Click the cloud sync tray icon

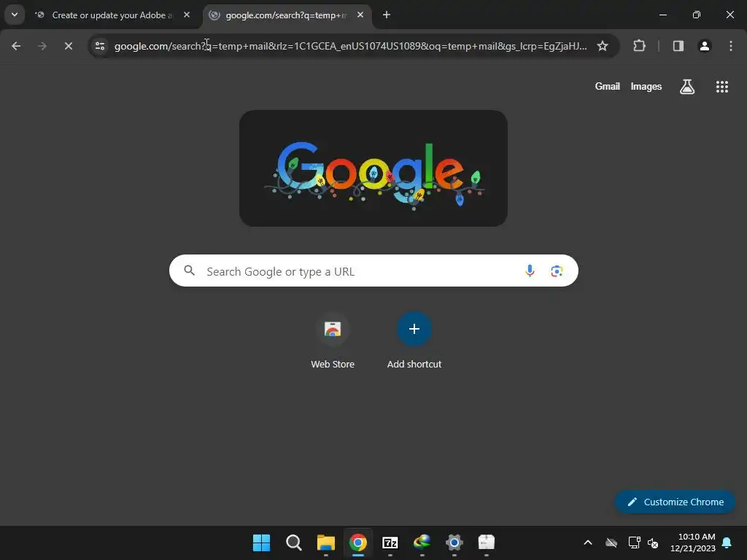pos(611,542)
